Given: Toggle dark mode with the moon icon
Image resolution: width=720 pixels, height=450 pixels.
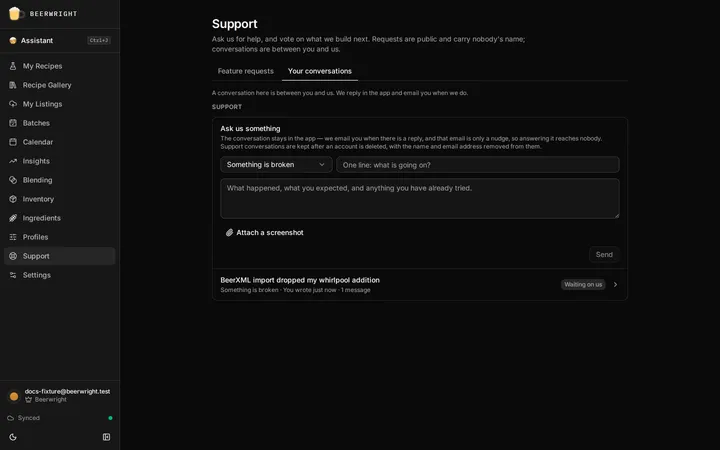Looking at the screenshot, I should click(13, 437).
